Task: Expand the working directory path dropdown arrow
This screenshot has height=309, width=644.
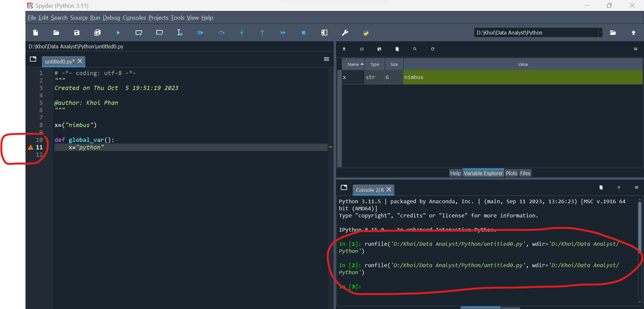Action: 600,33
